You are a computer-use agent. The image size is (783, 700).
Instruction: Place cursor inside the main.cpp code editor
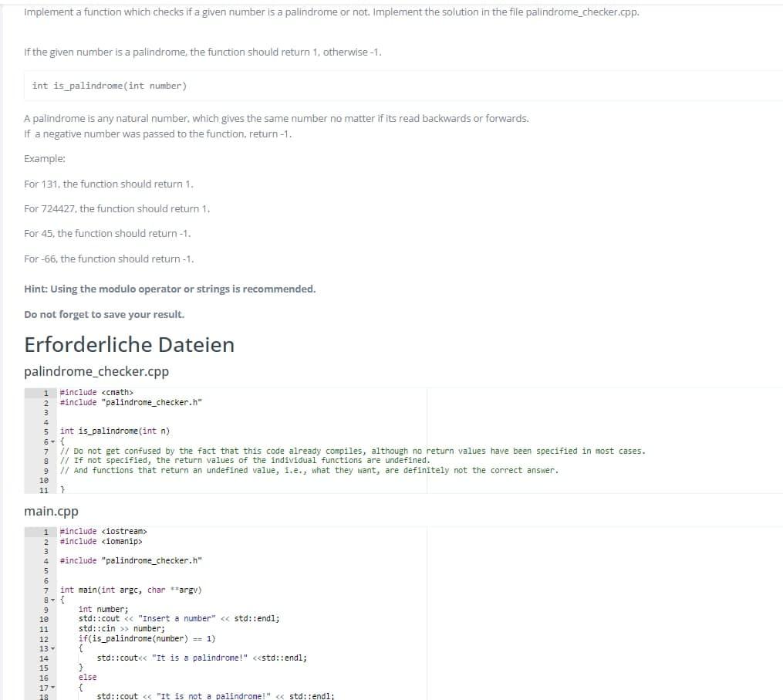click(x=231, y=617)
